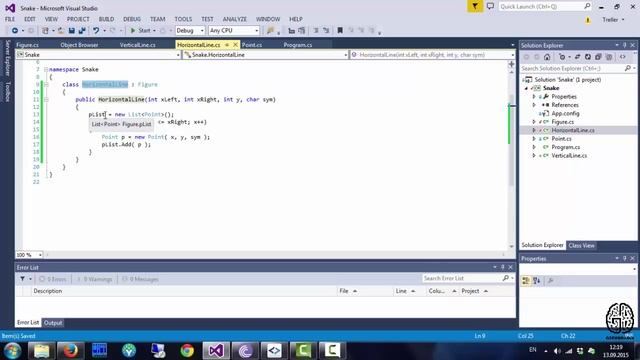
Task: Open the BUILD menu
Action: coord(106,19)
